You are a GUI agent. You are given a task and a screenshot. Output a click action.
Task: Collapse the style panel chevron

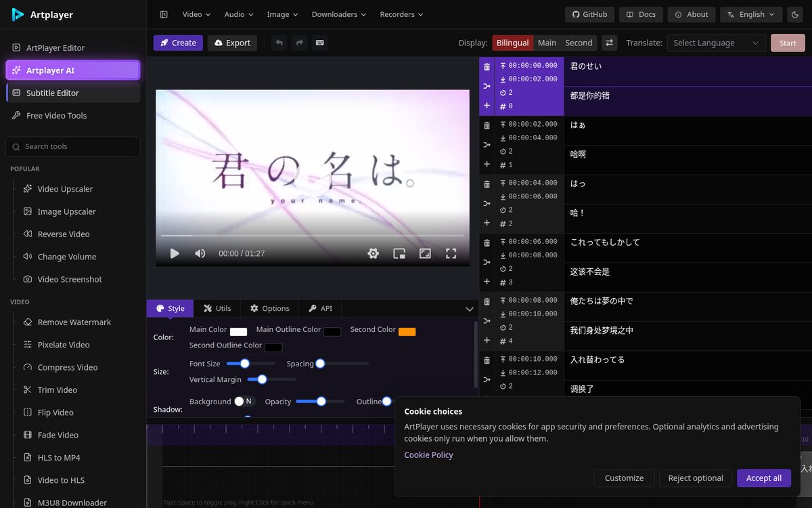click(x=470, y=309)
